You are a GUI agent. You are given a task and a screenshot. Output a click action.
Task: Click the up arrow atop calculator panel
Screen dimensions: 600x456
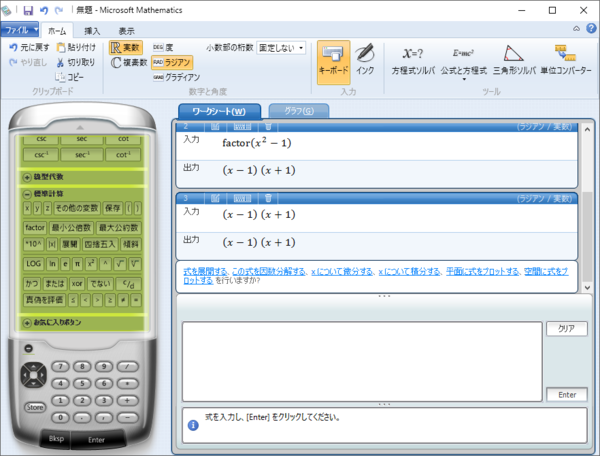click(x=80, y=127)
